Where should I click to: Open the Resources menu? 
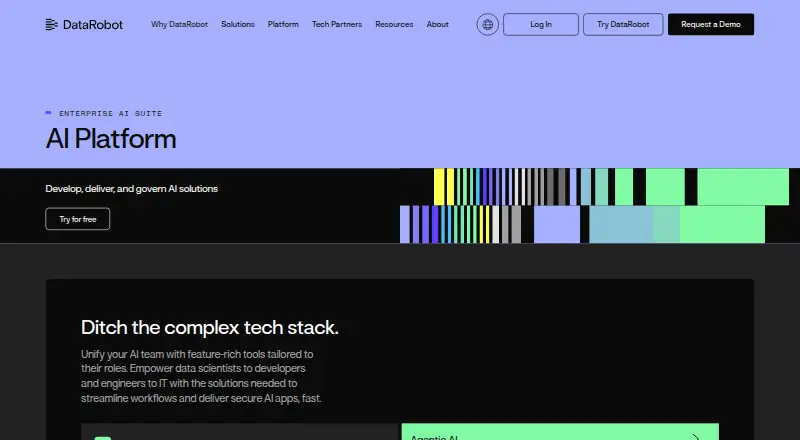[x=394, y=25]
